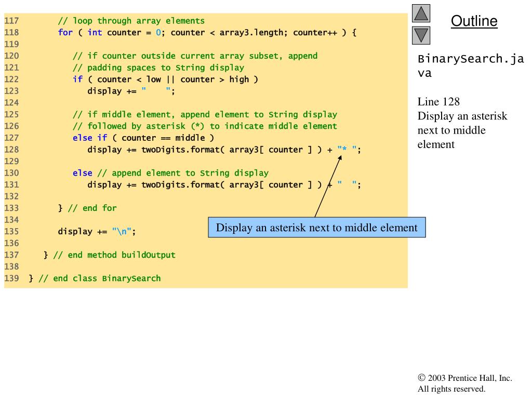Click comment 'followed by asterisk (*)'
Screen dimensions: 532x399
(139, 126)
